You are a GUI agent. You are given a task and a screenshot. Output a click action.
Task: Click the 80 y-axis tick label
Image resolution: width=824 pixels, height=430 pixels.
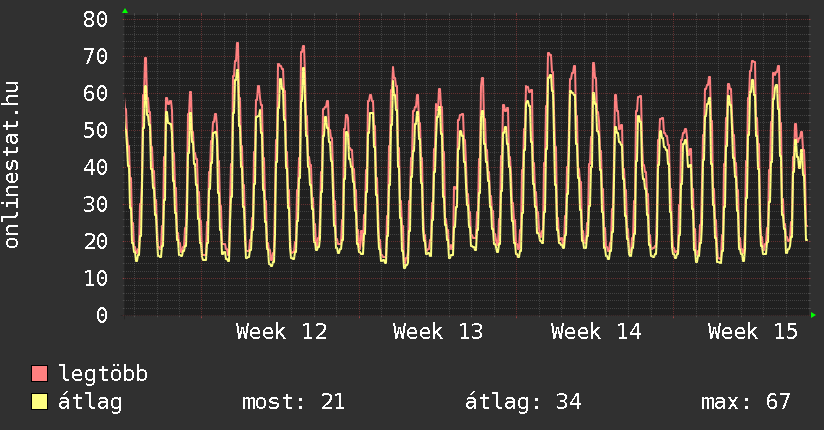coord(95,19)
